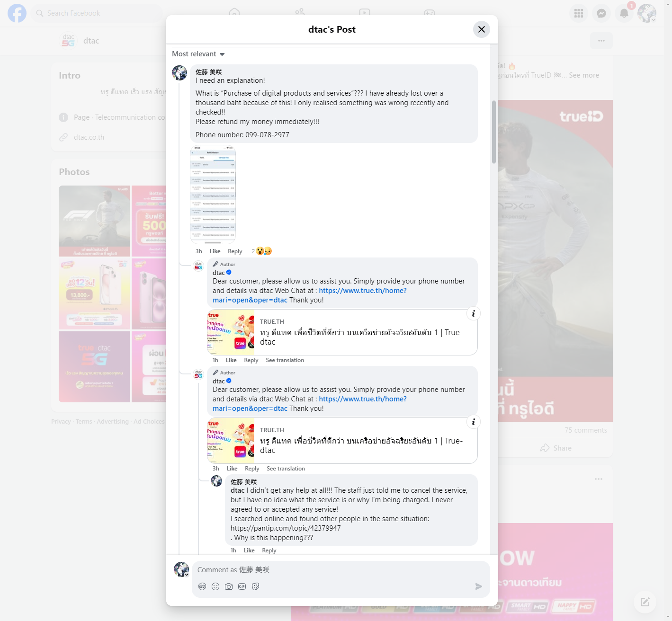This screenshot has width=672, height=621.
Task: Open the link info icon on the second TRUE.TH preview card
Action: point(473,422)
